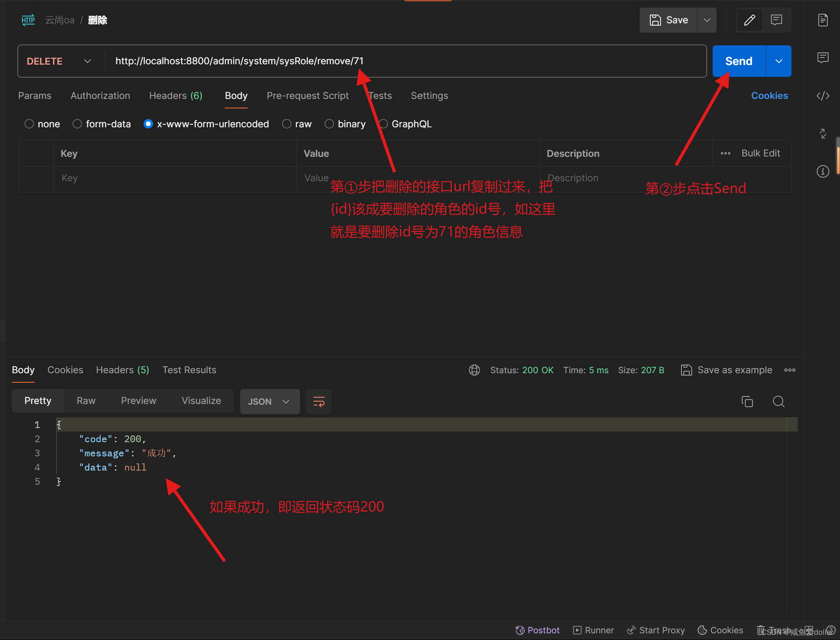
Task: Open the table columns three-dot options
Action: [726, 153]
